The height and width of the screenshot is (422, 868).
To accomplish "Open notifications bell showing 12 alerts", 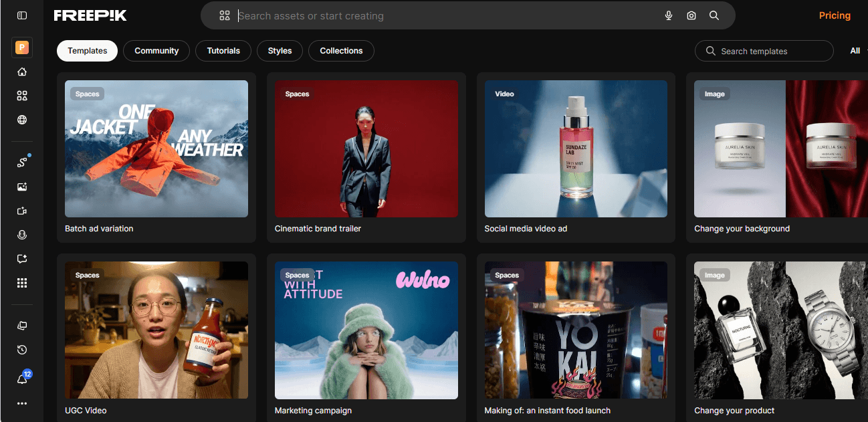I will pos(21,377).
